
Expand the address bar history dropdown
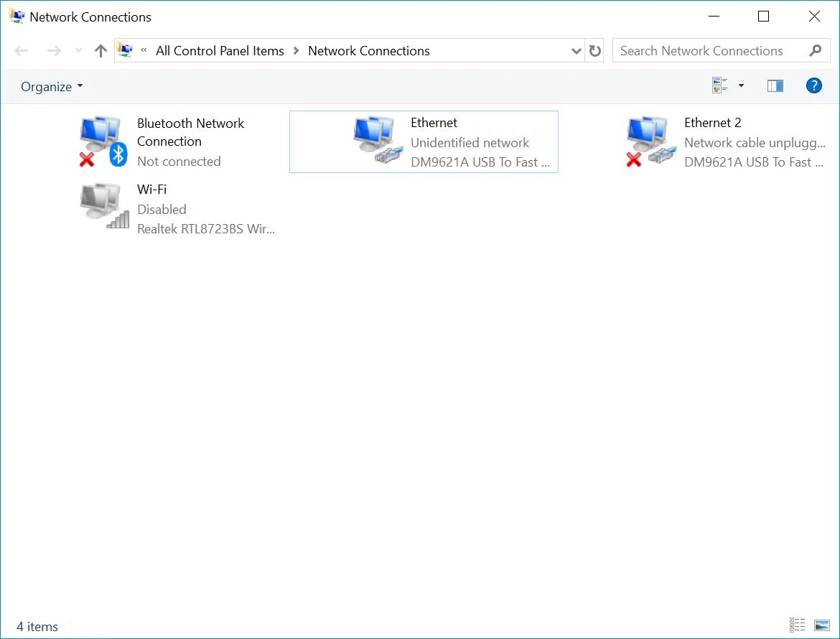click(x=576, y=51)
